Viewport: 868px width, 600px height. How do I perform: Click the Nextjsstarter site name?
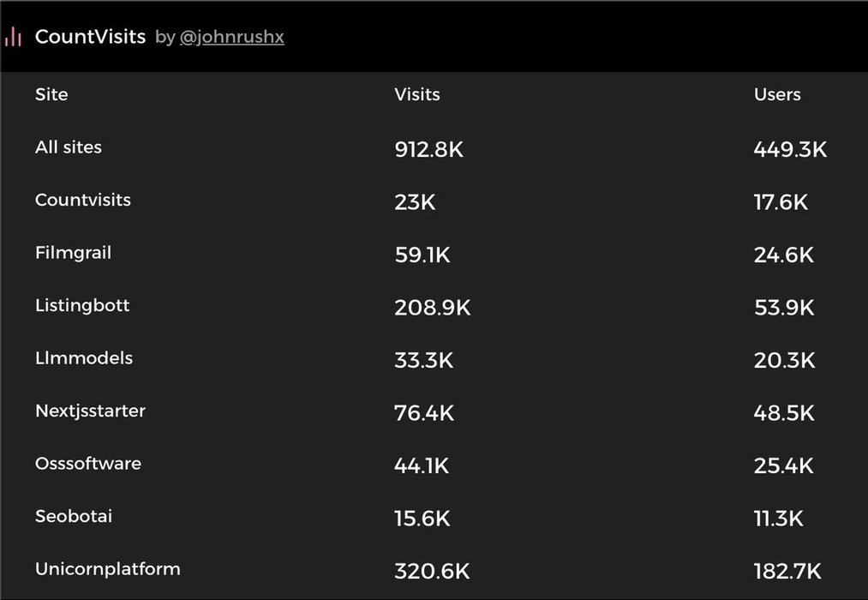click(90, 411)
